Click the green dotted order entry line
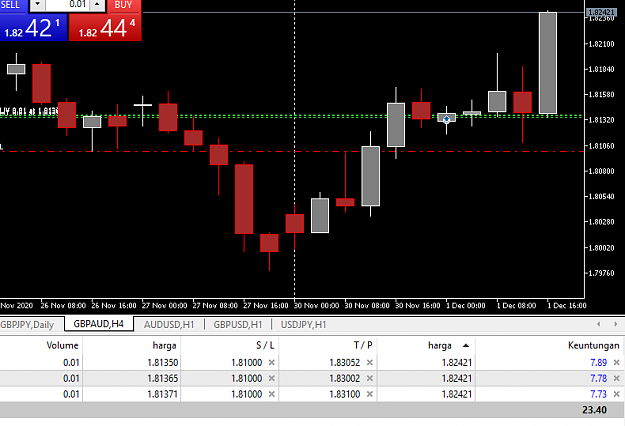This screenshot has width=625, height=426. (292, 116)
